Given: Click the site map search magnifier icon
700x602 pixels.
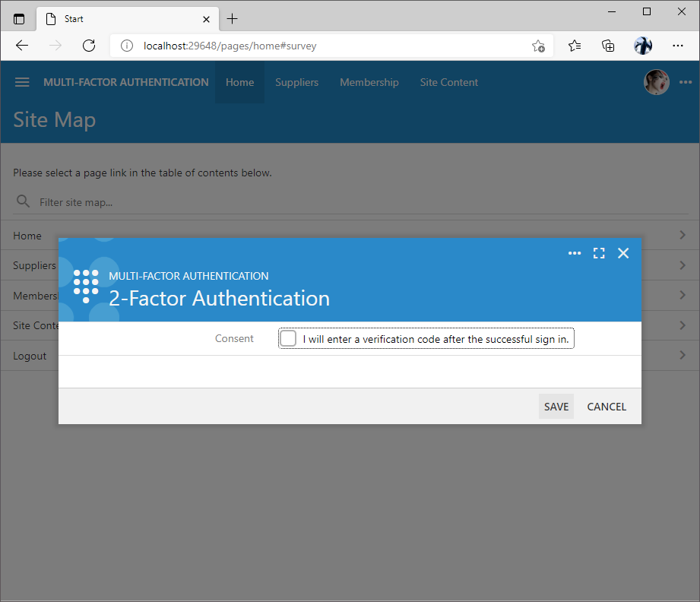Looking at the screenshot, I should tap(23, 201).
